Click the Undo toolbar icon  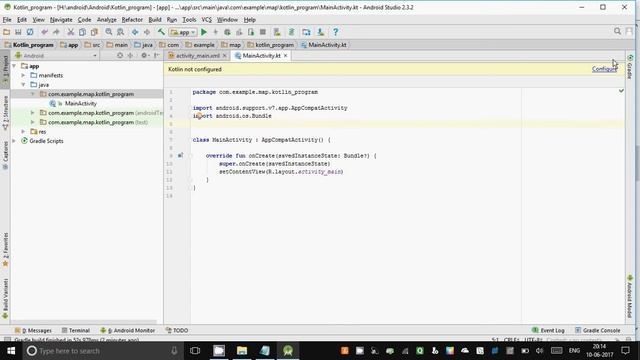click(x=44, y=32)
